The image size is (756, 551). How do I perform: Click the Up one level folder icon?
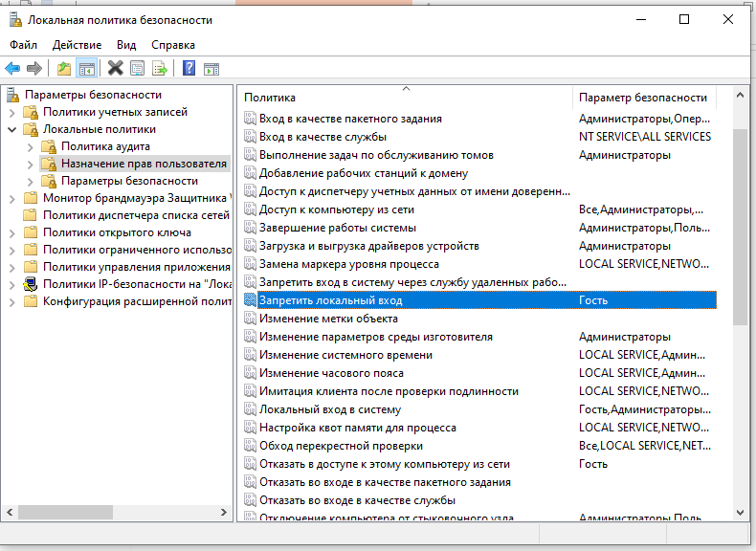pos(64,68)
